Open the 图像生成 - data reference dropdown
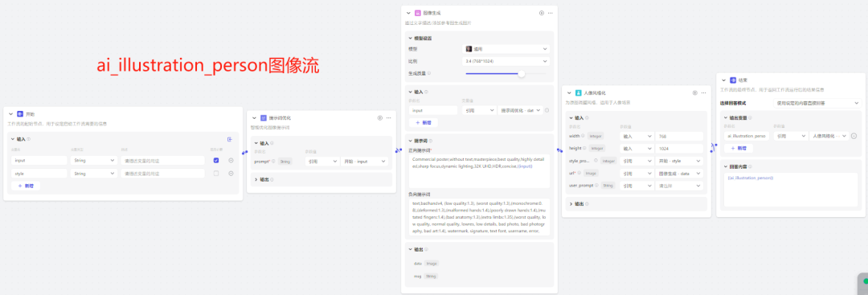 (680, 174)
